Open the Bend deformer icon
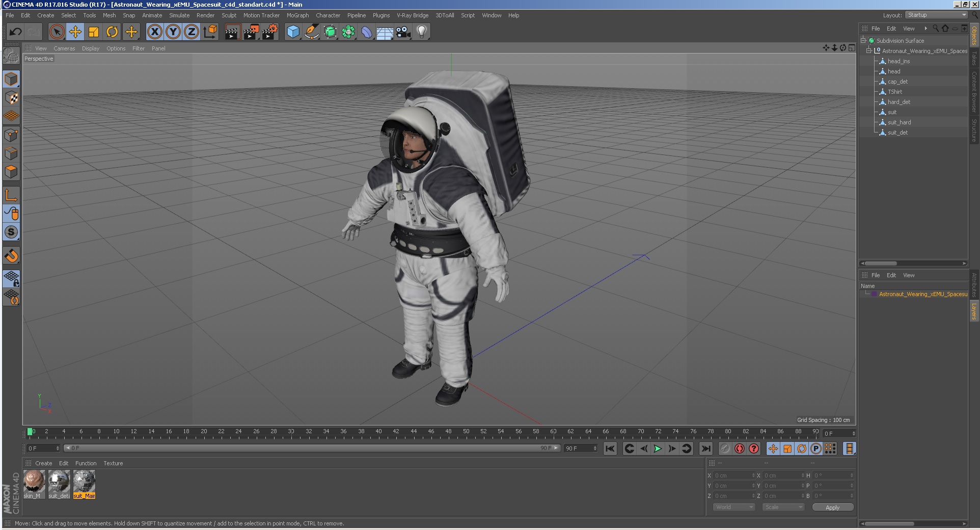 pyautogui.click(x=367, y=32)
